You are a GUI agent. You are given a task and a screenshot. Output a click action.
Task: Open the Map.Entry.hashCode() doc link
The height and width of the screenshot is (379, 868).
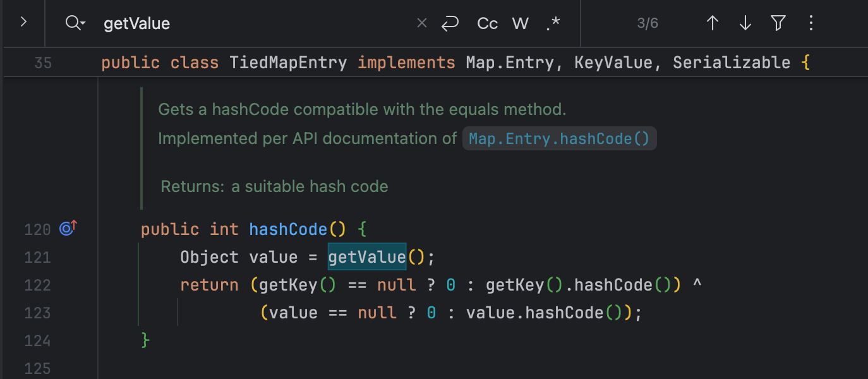[x=559, y=138]
